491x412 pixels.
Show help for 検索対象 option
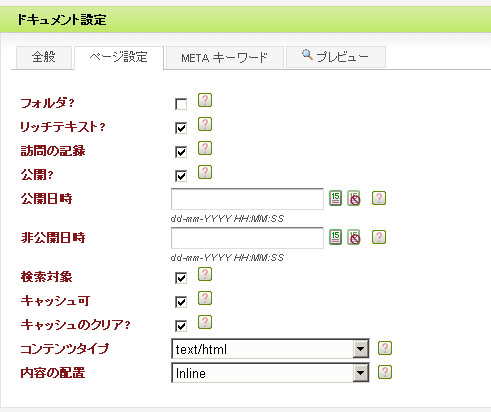click(205, 274)
